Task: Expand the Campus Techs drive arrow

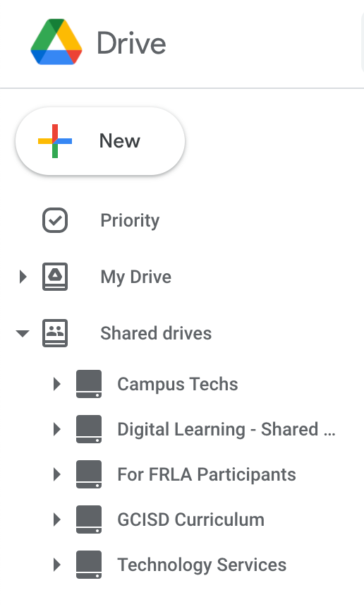Action: coord(57,384)
